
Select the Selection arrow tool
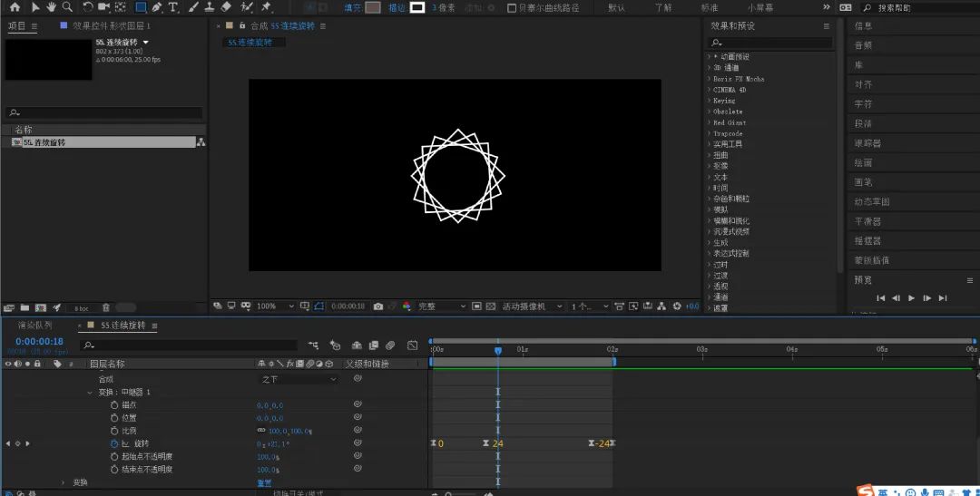pos(35,7)
